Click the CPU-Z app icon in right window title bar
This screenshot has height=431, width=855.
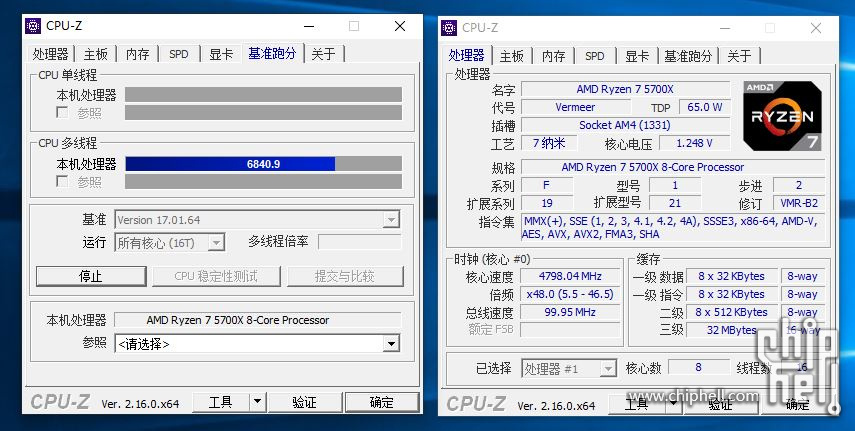[449, 28]
